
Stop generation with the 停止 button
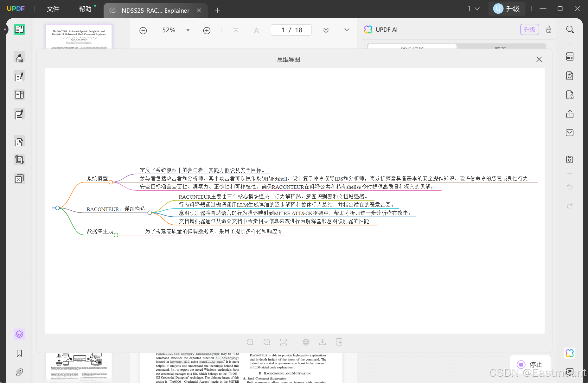coord(530,365)
